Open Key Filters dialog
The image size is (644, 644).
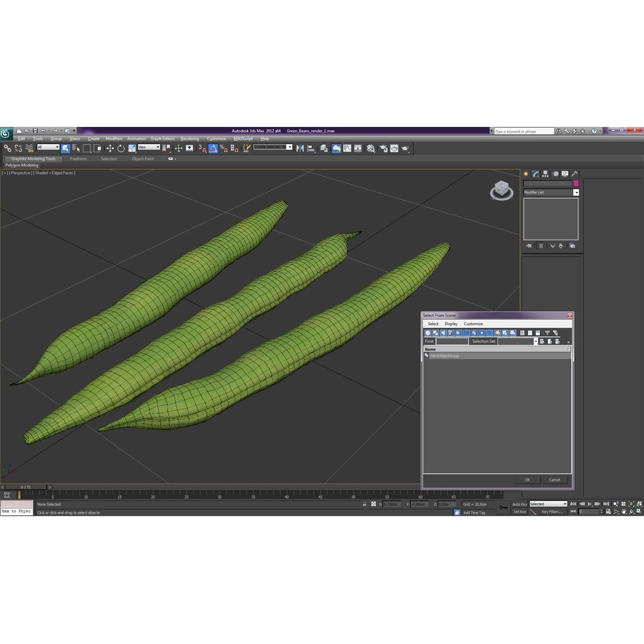(552, 512)
